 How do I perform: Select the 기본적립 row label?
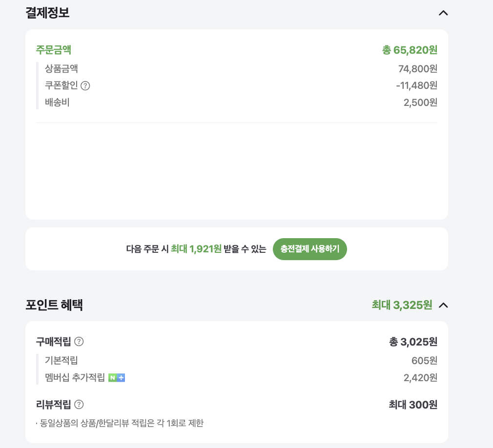click(62, 361)
